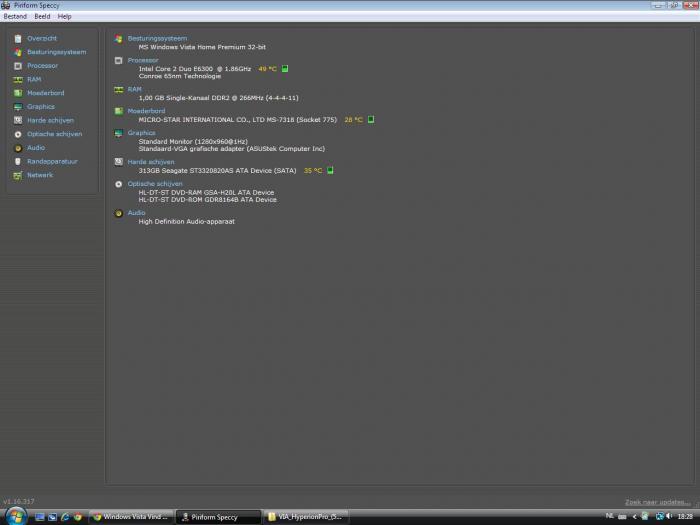The height and width of the screenshot is (525, 700).
Task: Open the Harde schijven heading in summary
Action: [x=151, y=162]
